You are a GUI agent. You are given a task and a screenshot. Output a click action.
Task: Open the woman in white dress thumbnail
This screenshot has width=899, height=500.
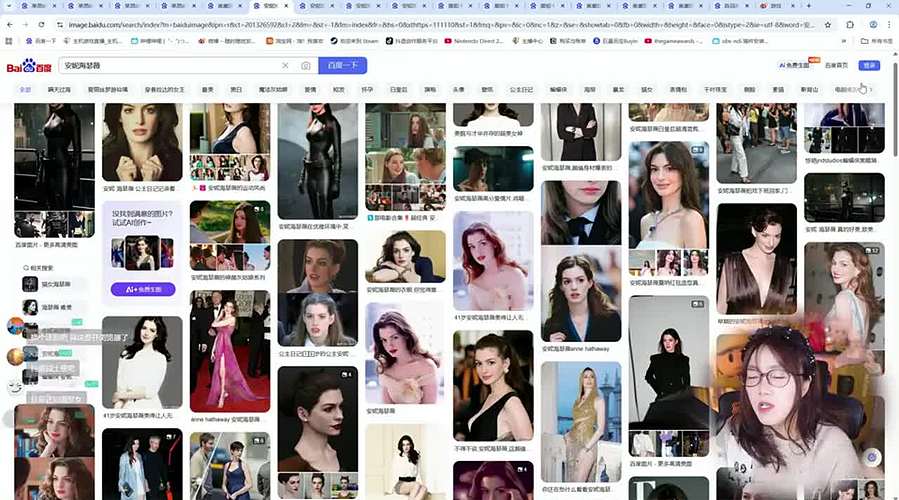[x=142, y=363]
